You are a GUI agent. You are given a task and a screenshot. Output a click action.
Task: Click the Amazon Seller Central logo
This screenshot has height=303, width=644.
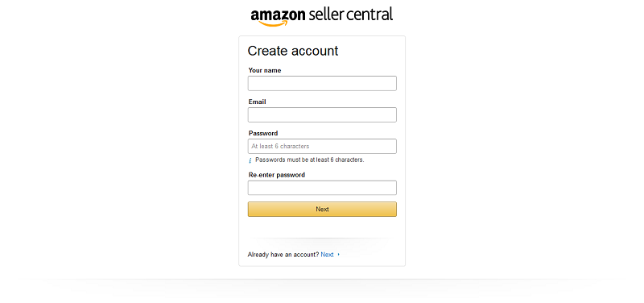321,16
